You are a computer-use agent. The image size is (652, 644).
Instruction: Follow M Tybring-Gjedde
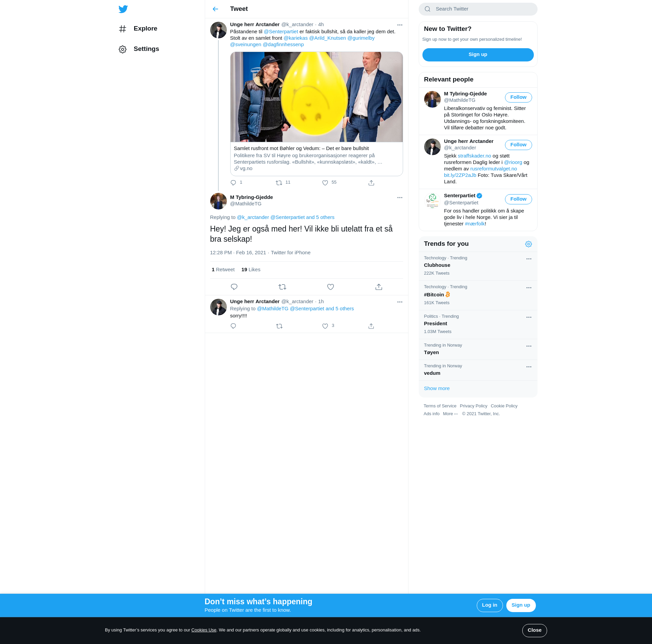pos(518,97)
